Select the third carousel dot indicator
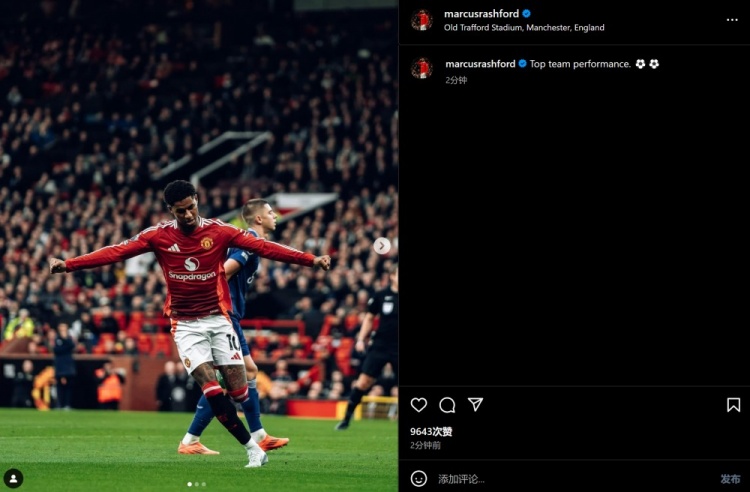 click(x=204, y=484)
